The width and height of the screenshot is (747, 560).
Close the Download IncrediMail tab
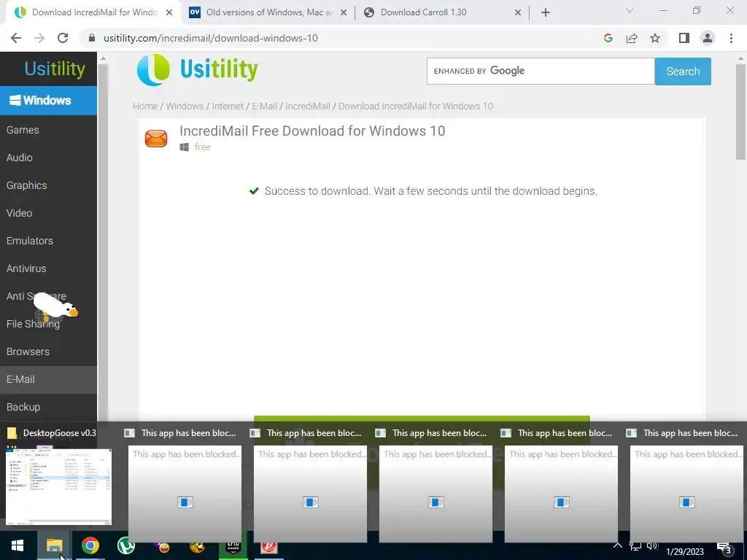169,12
